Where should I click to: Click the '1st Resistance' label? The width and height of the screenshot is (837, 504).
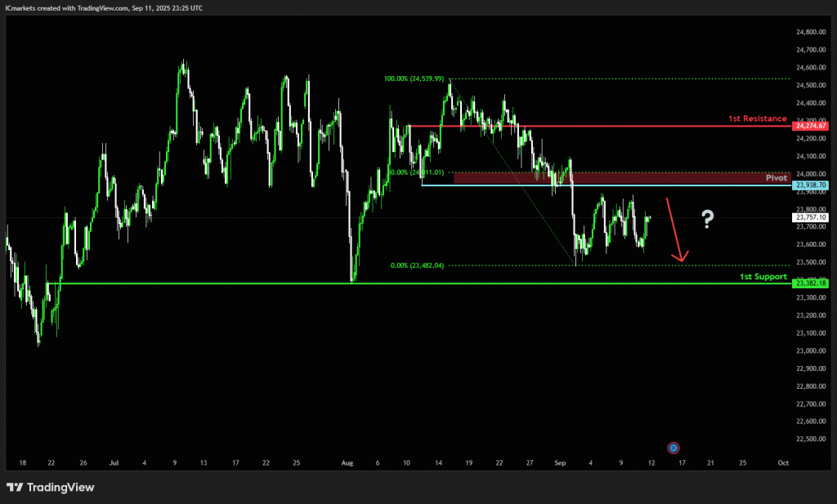[x=758, y=118]
